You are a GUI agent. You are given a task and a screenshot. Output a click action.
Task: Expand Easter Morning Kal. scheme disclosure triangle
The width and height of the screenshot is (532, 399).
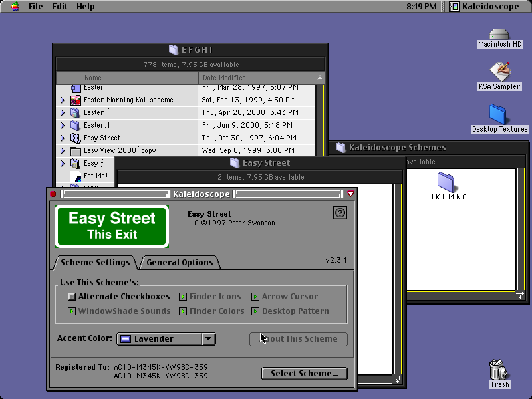(63, 100)
